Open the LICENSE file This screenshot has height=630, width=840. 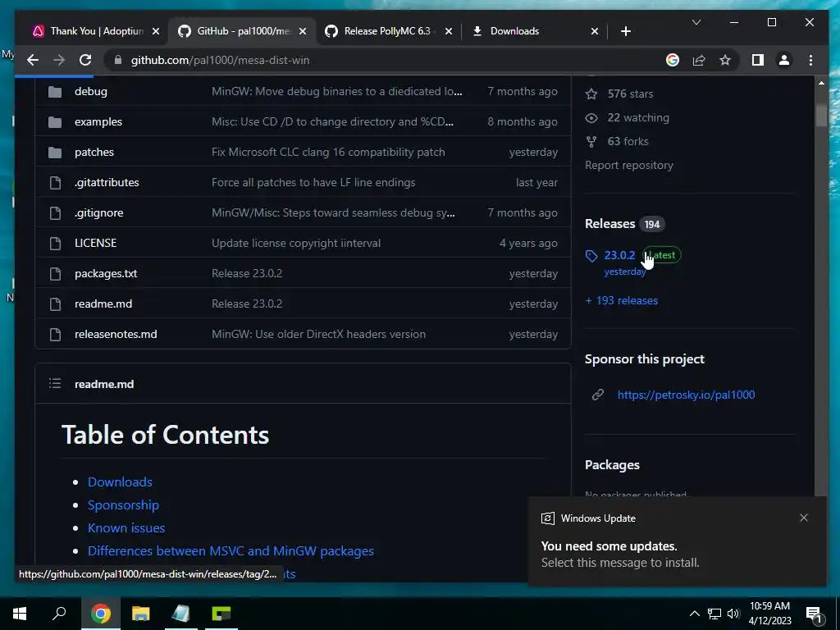pos(95,243)
